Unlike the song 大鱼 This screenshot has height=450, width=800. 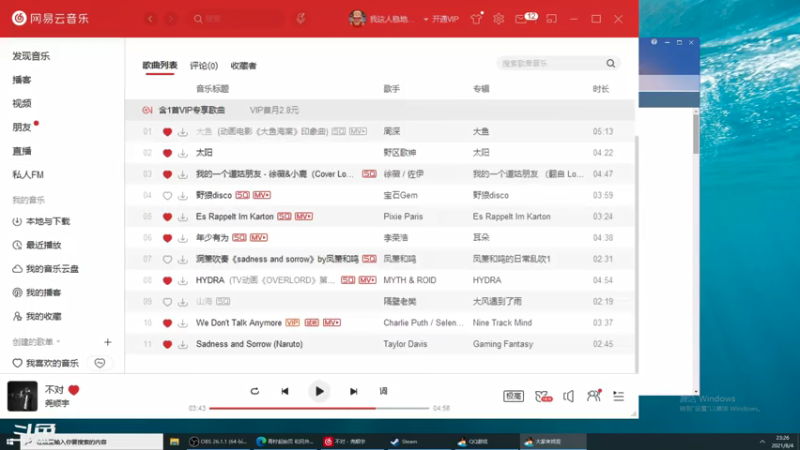(x=167, y=132)
